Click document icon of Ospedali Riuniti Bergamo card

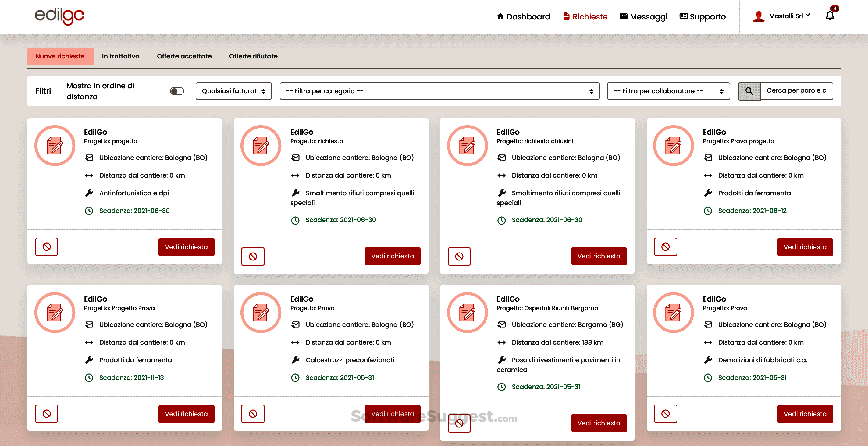coord(467,313)
